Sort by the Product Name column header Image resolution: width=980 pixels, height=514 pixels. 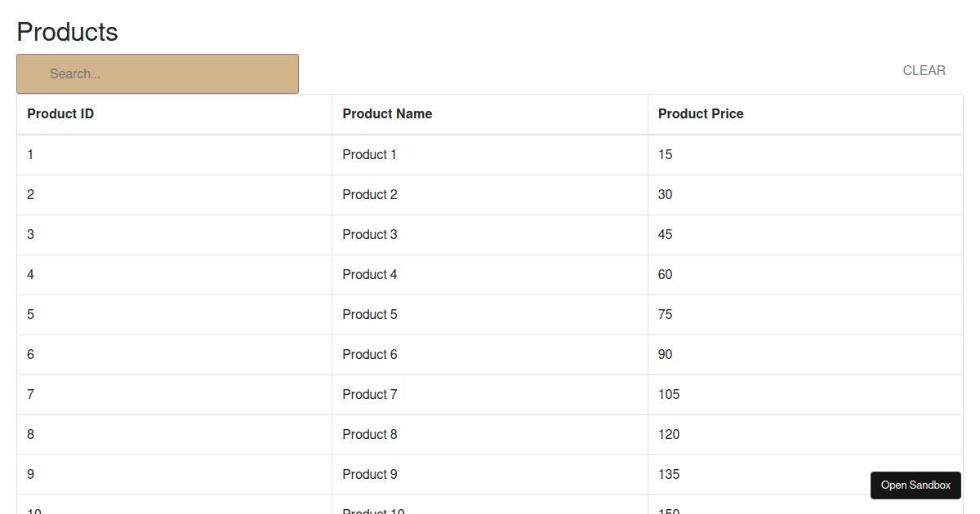[387, 114]
